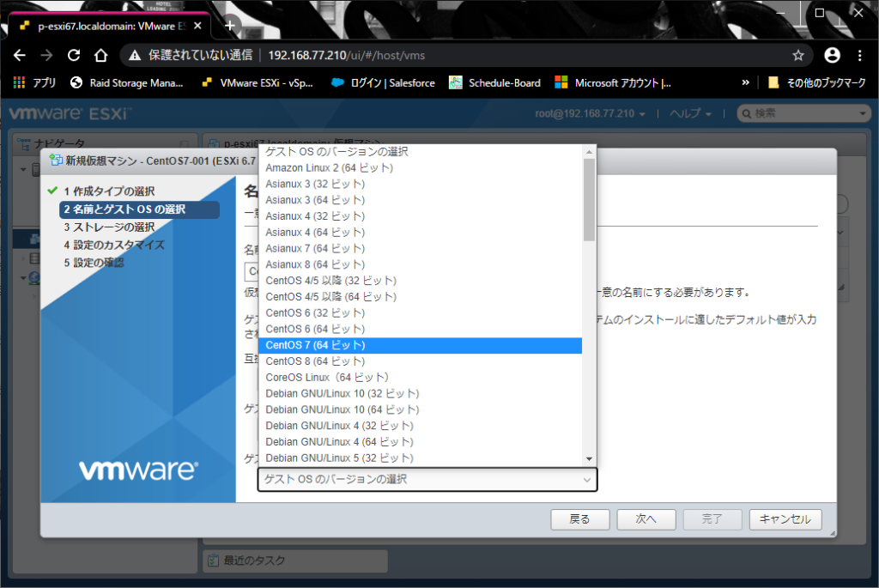The width and height of the screenshot is (879, 588).
Task: Open the other bookmarks folder
Action: [x=817, y=82]
